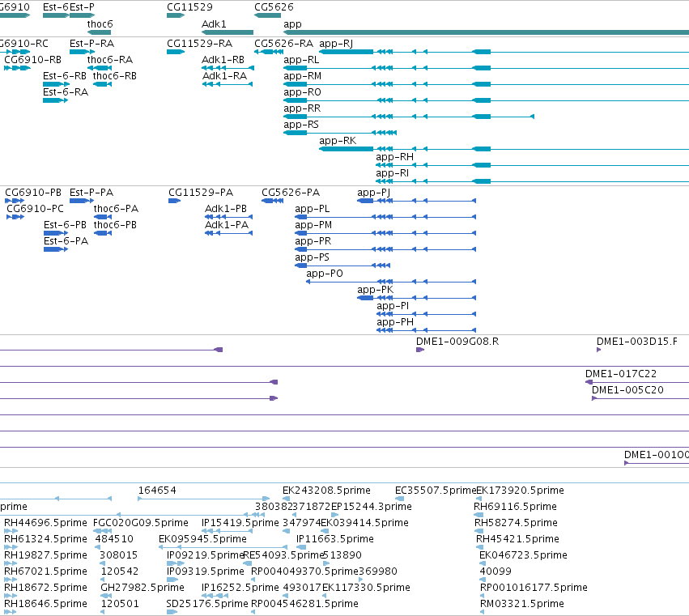The width and height of the screenshot is (689, 616).
Task: Click transcript app-RO label
Action: tap(302, 93)
